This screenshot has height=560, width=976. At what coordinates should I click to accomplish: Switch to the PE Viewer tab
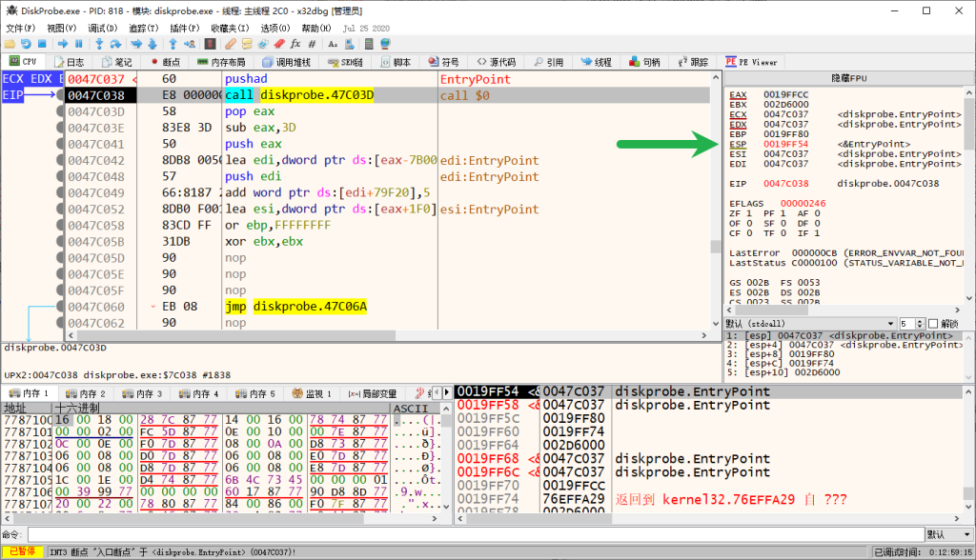pos(751,62)
